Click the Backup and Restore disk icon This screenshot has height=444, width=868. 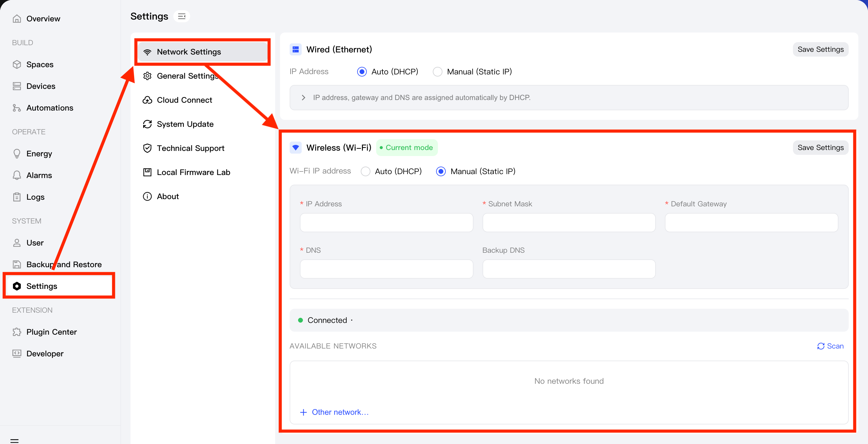[17, 264]
